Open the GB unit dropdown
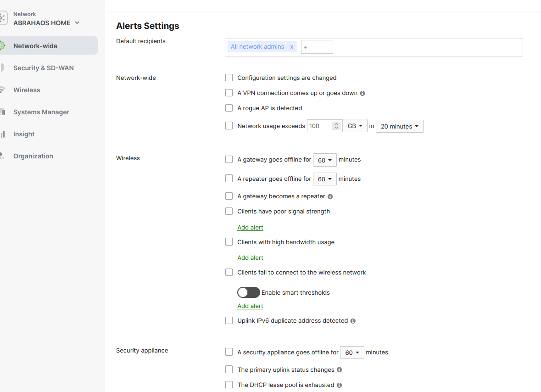The width and height of the screenshot is (541, 392). 355,125
